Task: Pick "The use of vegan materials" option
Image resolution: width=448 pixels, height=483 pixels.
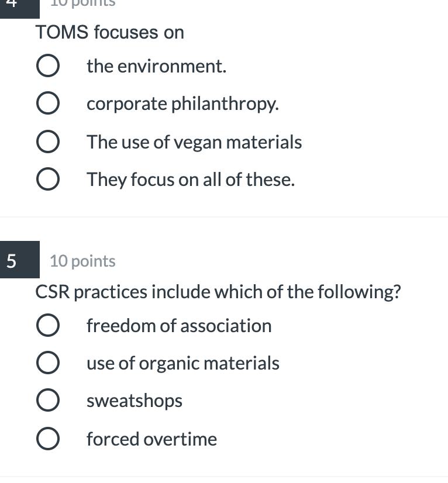Action: 47,142
